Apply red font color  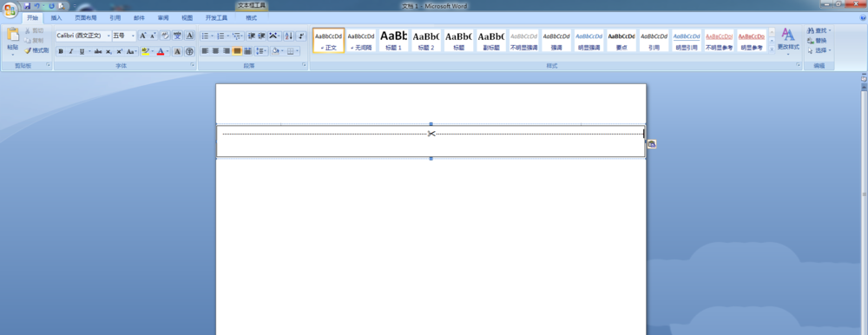[160, 51]
